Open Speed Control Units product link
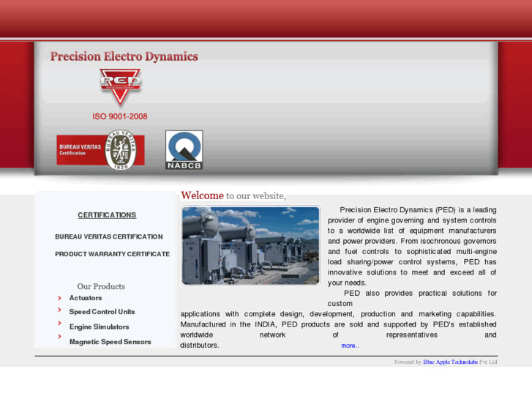The height and width of the screenshot is (399, 532). pyautogui.click(x=102, y=312)
